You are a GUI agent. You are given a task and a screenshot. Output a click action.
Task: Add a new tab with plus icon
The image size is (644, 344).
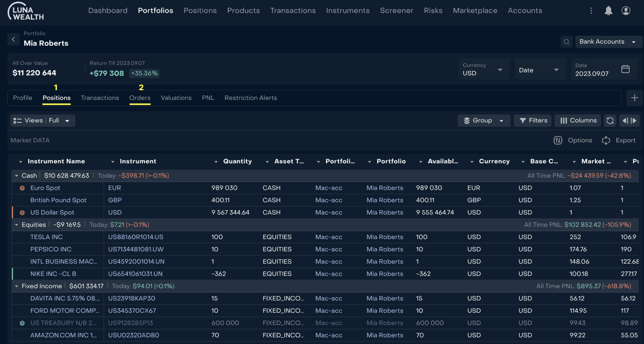(634, 98)
